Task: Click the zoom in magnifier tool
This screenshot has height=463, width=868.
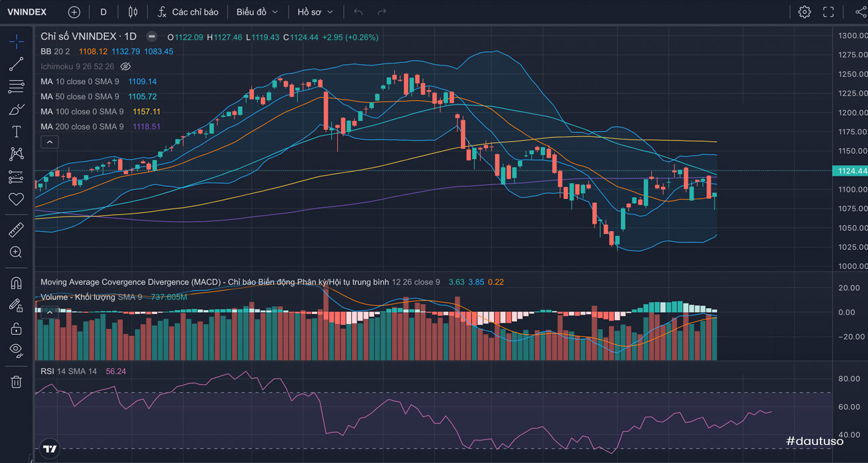Action: (x=16, y=253)
